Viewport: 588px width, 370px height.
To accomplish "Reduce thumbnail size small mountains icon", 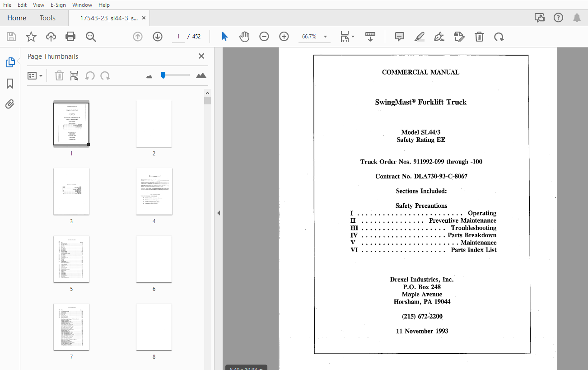I will click(149, 76).
